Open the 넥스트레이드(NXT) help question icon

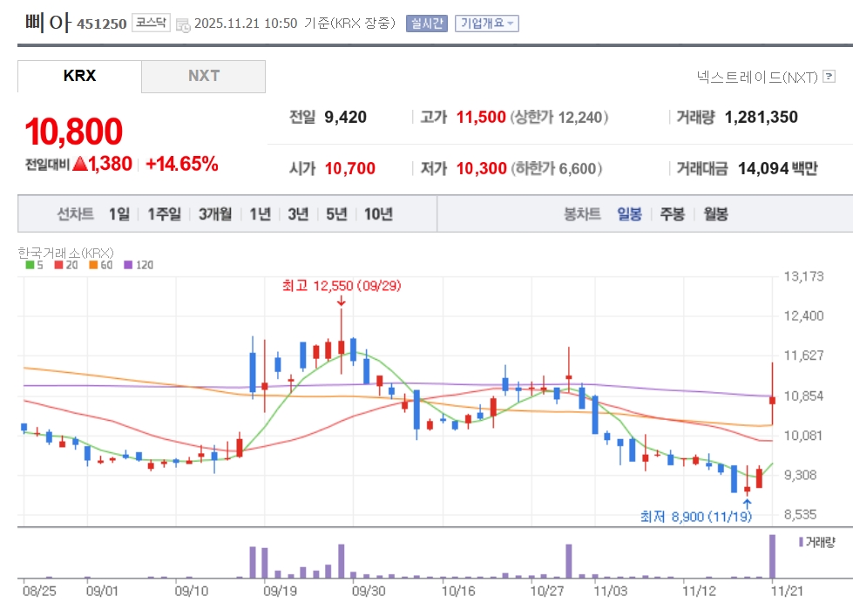(829, 76)
